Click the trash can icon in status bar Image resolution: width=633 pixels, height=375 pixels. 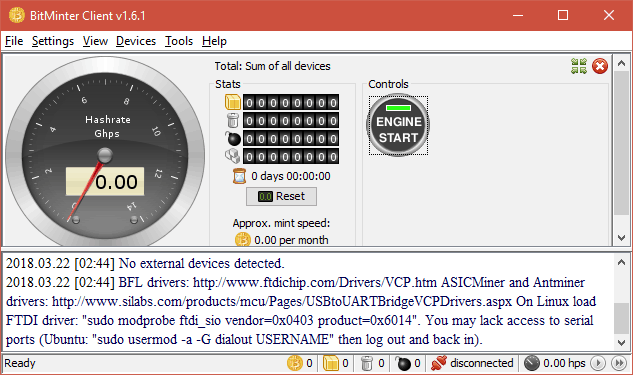pos(367,363)
